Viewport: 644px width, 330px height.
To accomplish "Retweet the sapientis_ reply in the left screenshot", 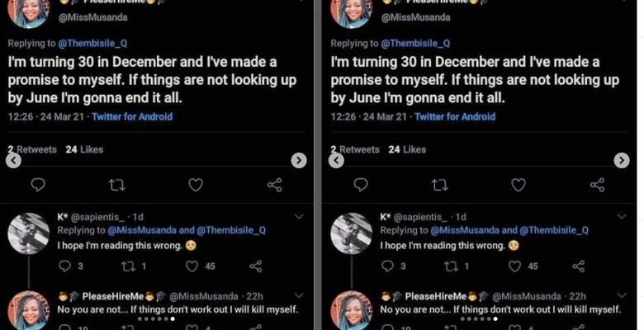I will [x=128, y=266].
